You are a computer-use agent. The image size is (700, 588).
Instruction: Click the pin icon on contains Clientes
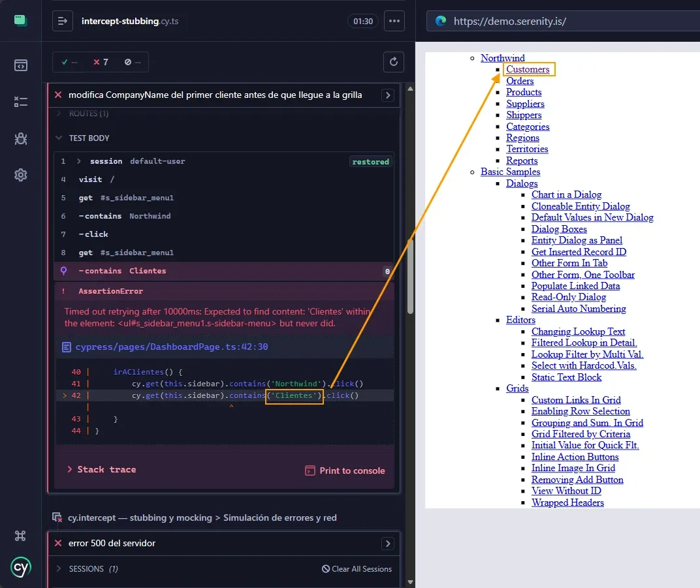tap(63, 271)
